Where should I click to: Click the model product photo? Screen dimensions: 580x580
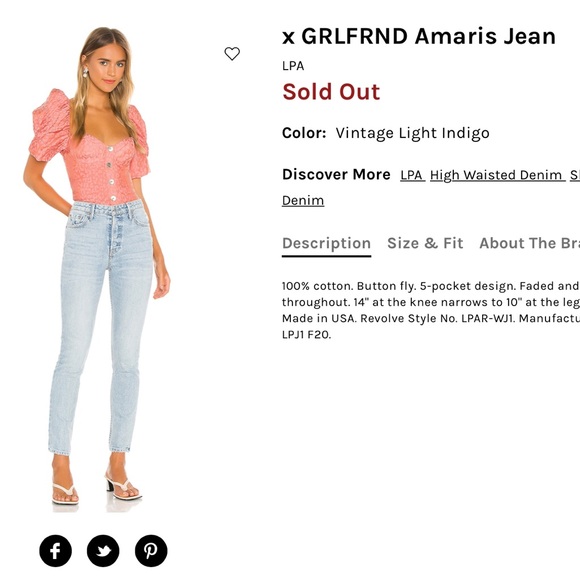[97, 269]
